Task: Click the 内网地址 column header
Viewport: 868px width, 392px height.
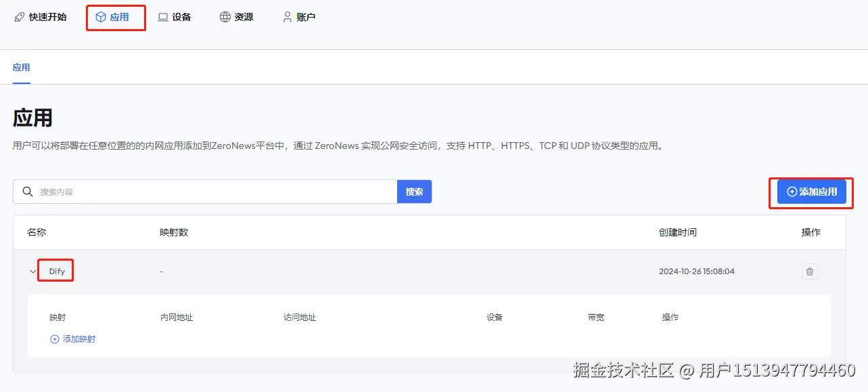Action: pos(177,318)
